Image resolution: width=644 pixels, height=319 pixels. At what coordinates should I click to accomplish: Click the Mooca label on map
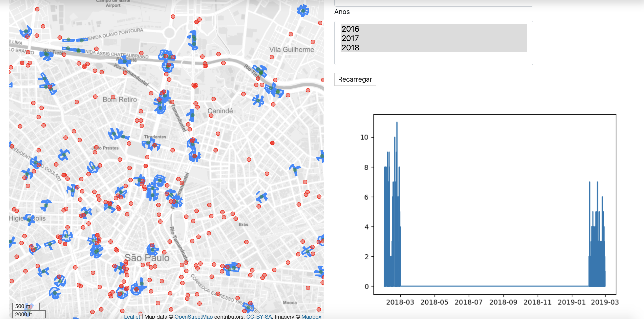(290, 303)
